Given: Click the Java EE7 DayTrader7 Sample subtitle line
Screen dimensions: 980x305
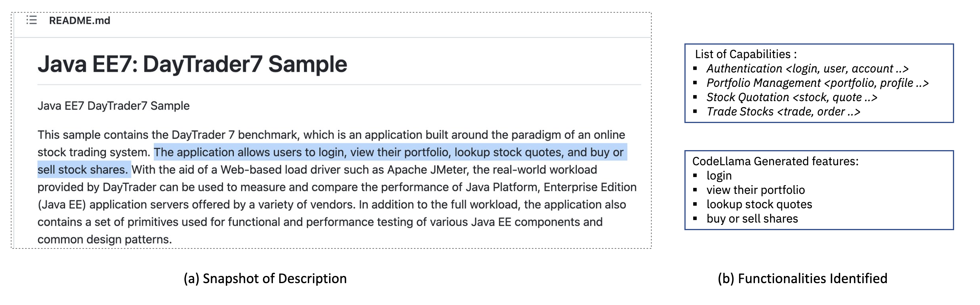Looking at the screenshot, I should 114,106.
